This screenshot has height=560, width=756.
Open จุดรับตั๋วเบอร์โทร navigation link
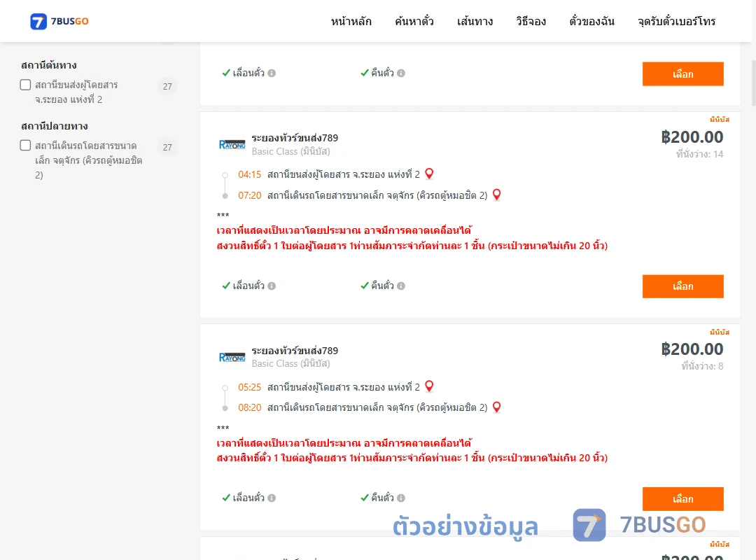[x=676, y=21]
